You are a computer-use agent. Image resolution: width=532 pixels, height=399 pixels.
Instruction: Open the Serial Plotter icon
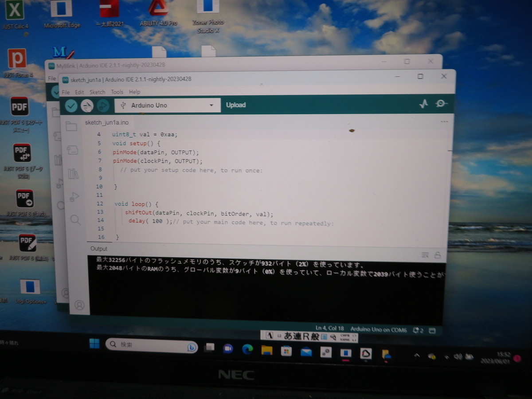424,104
